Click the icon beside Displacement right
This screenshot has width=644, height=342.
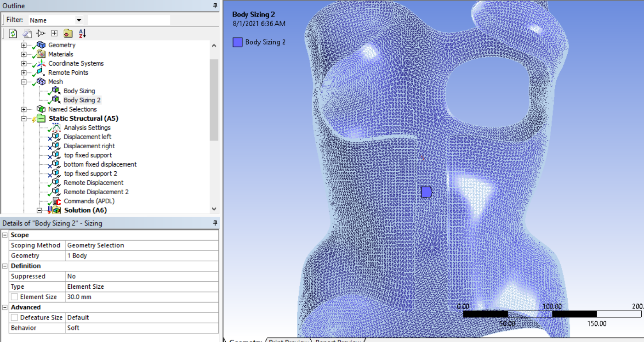click(56, 146)
